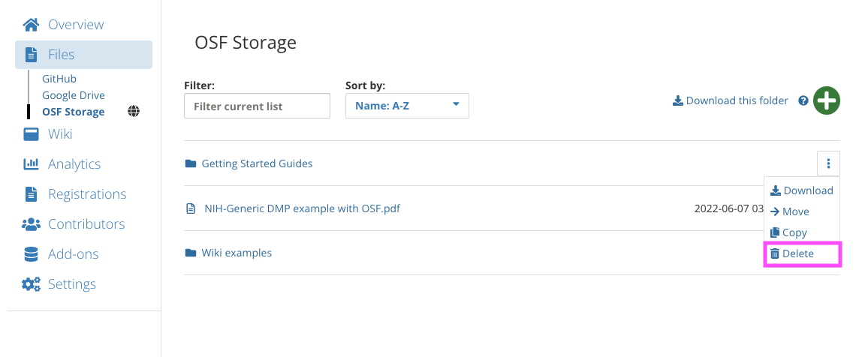Click Download this folder link
This screenshot has width=868, height=357.
tap(730, 100)
